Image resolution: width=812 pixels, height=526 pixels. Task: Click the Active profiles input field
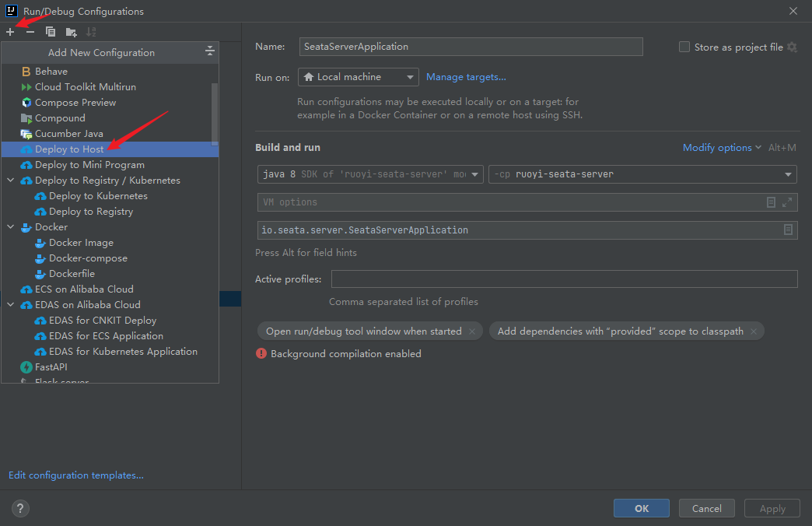(565, 279)
